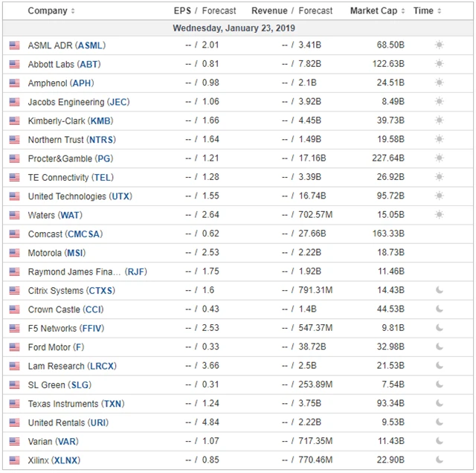Image resolution: width=476 pixels, height=473 pixels.
Task: Click the EPS column header
Action: pos(182,11)
